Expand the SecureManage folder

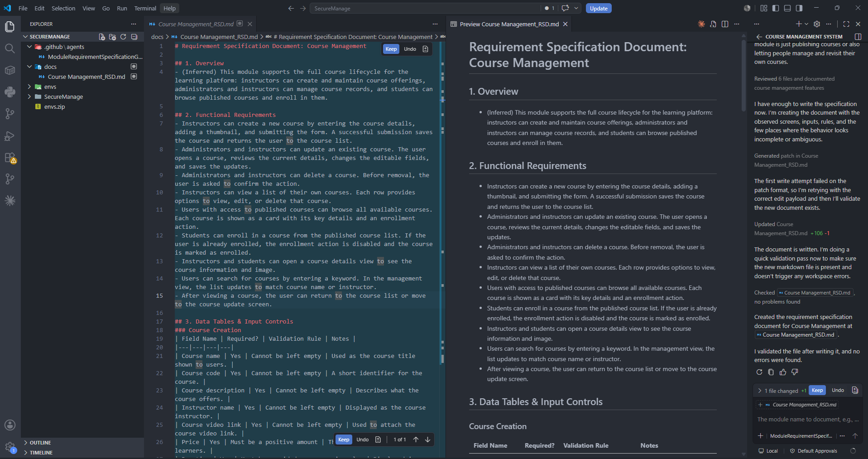(x=30, y=97)
